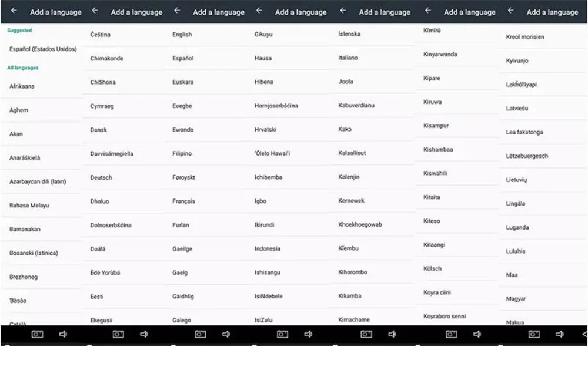Pick Euskara from the list

205,82
